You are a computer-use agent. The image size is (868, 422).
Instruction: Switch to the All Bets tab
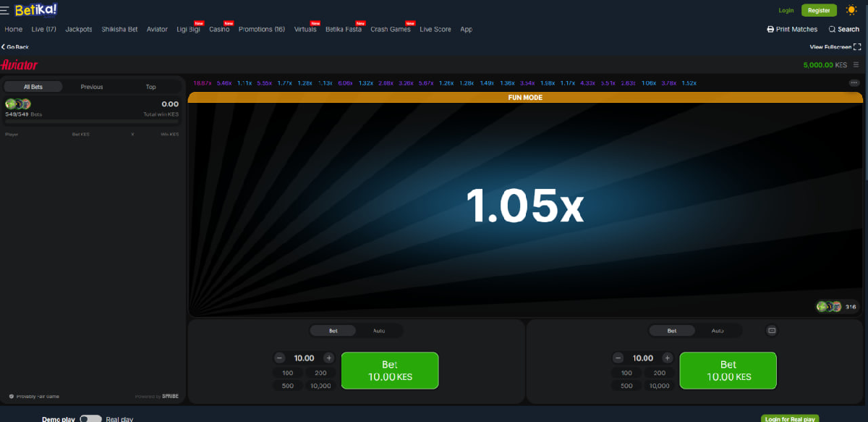point(33,87)
